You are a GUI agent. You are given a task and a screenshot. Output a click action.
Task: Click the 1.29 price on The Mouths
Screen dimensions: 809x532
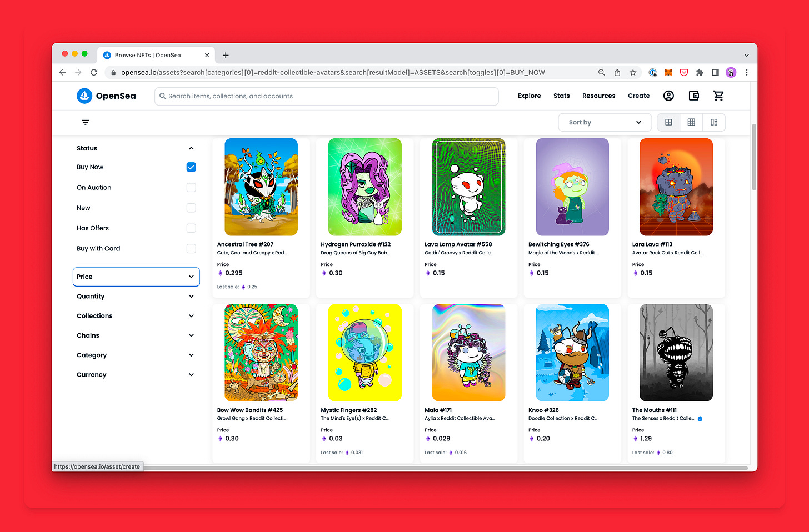click(646, 439)
